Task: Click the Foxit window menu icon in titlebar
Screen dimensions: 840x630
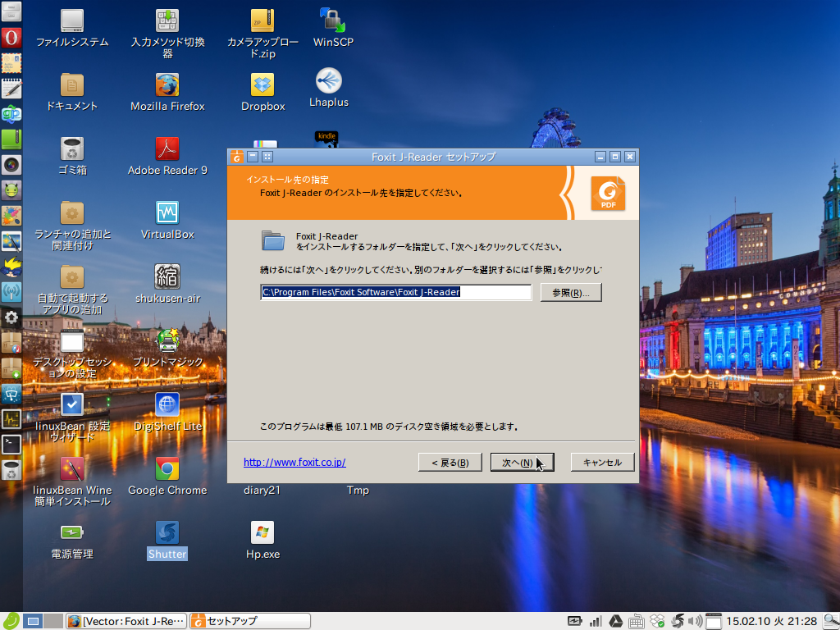Action: coord(237,157)
